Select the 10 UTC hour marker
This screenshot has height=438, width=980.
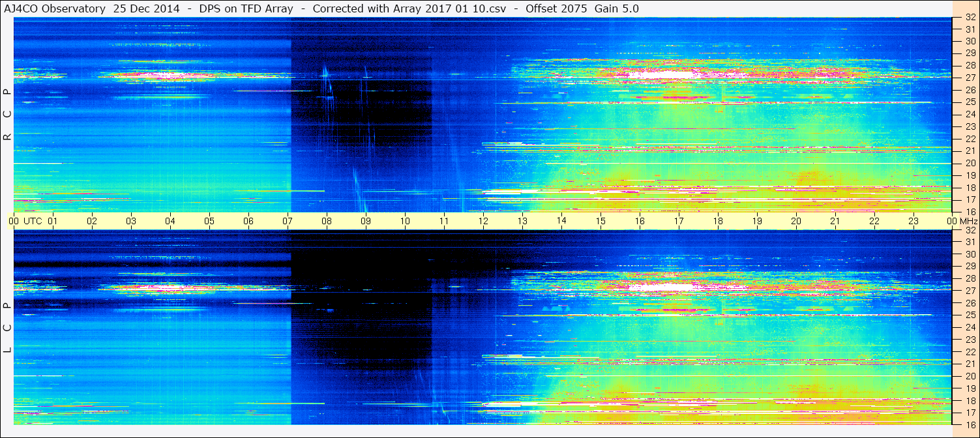click(405, 221)
